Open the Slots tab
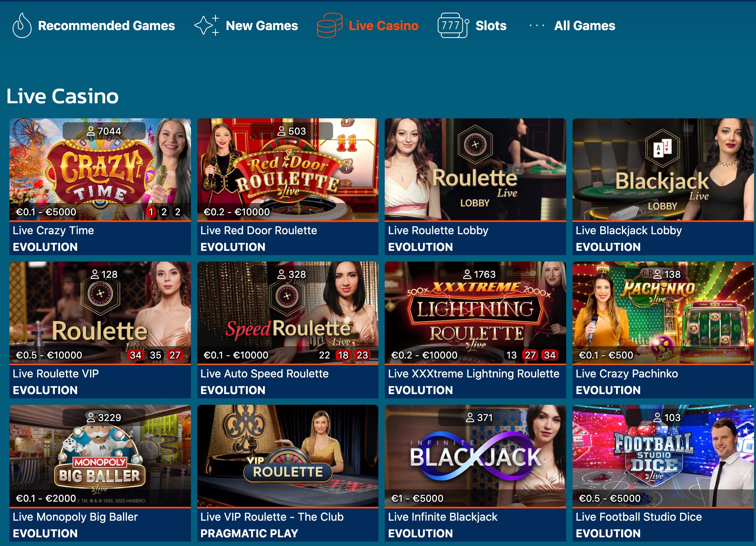Viewport: 756px width, 546px height. click(x=491, y=26)
